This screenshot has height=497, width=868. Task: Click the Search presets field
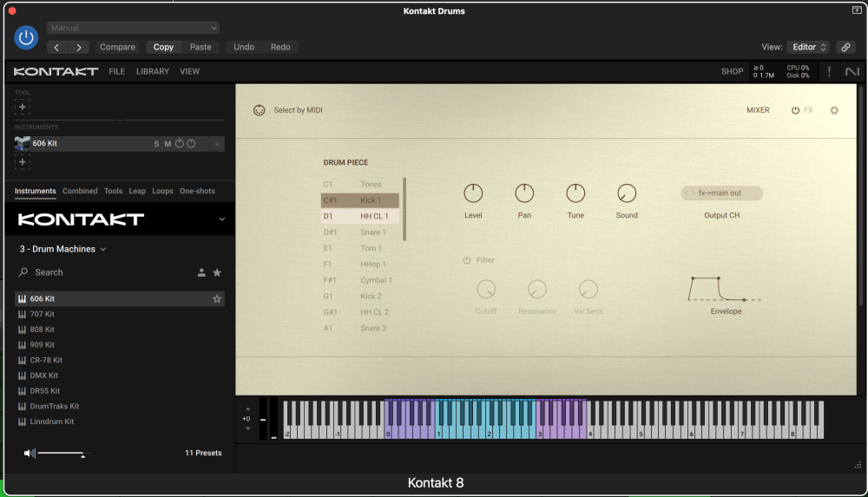click(x=105, y=272)
